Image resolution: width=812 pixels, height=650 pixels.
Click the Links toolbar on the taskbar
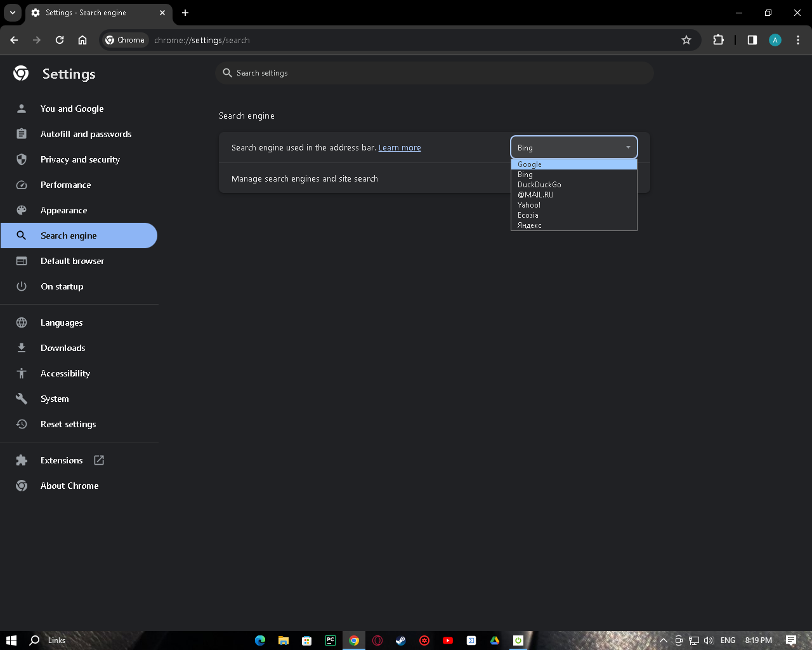point(56,640)
